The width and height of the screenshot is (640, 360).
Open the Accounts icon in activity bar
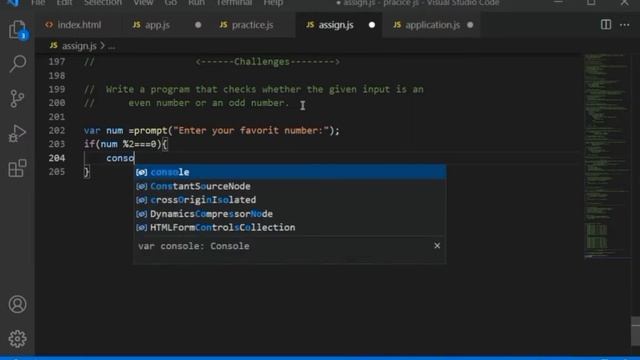tap(18, 304)
